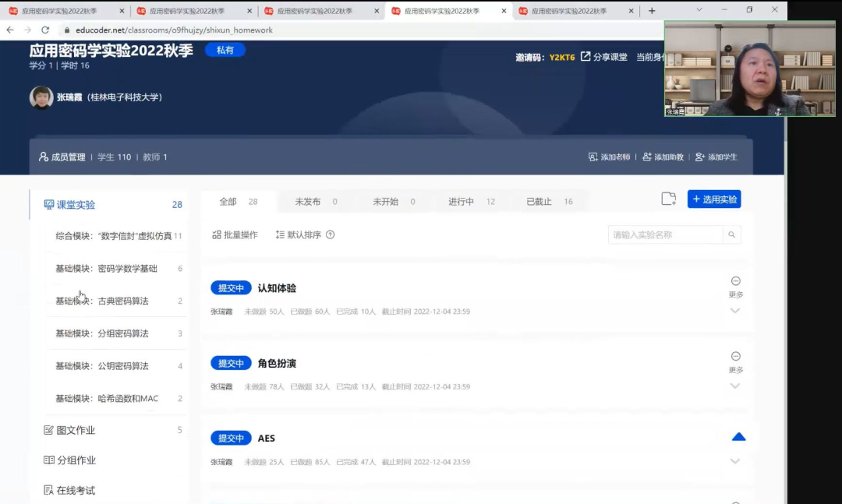
Task: Expand the 认知体验 row chevron
Action: point(734,311)
